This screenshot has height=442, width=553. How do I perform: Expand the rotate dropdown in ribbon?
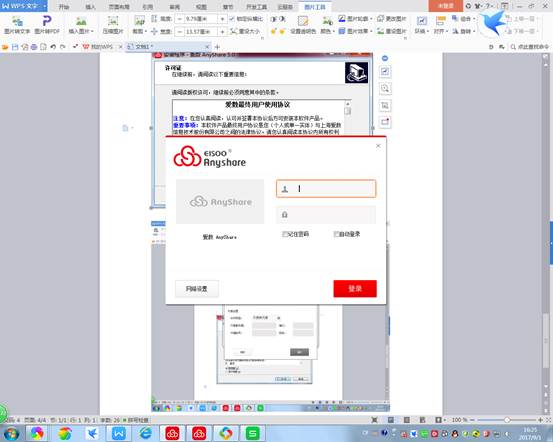[473, 31]
